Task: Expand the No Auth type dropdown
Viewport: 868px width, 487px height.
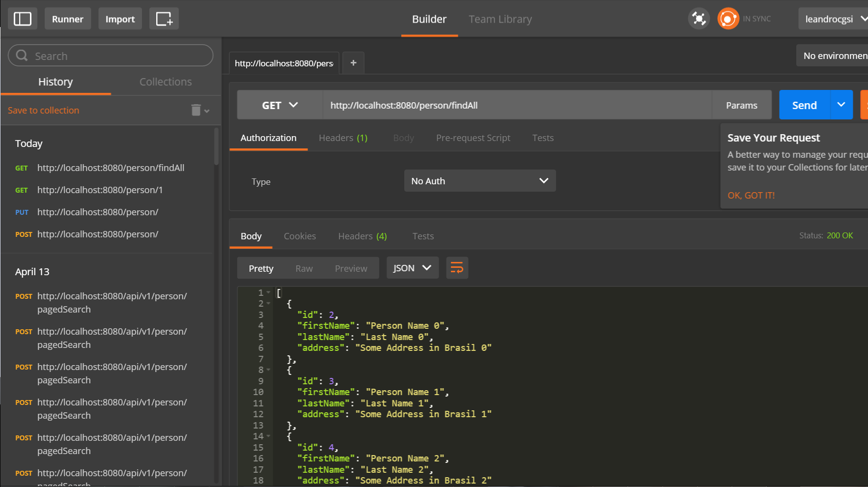Action: 479,181
